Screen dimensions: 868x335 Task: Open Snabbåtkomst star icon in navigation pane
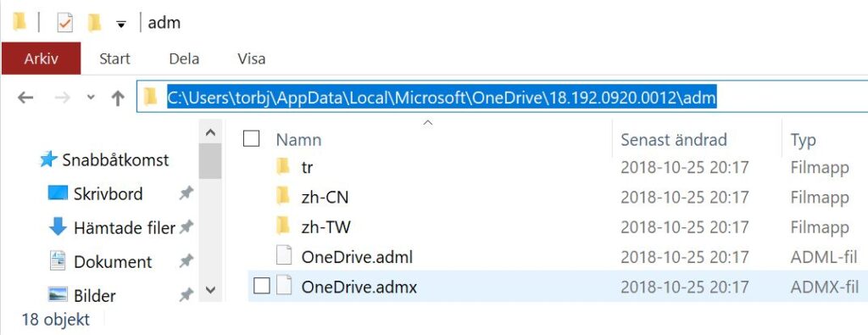pos(48,160)
